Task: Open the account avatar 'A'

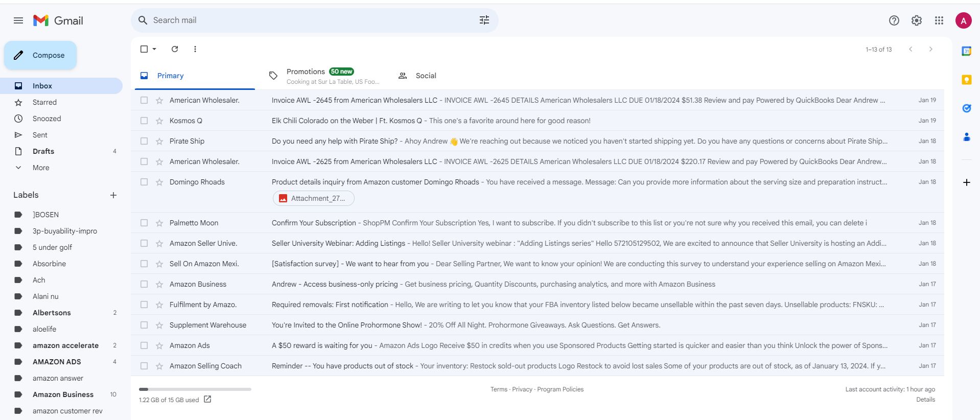Action: pos(964,20)
